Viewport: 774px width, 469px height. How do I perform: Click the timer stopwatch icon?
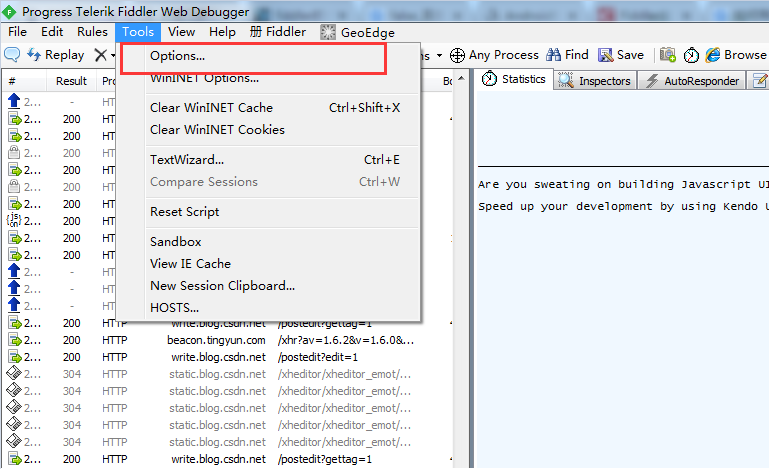coord(691,55)
